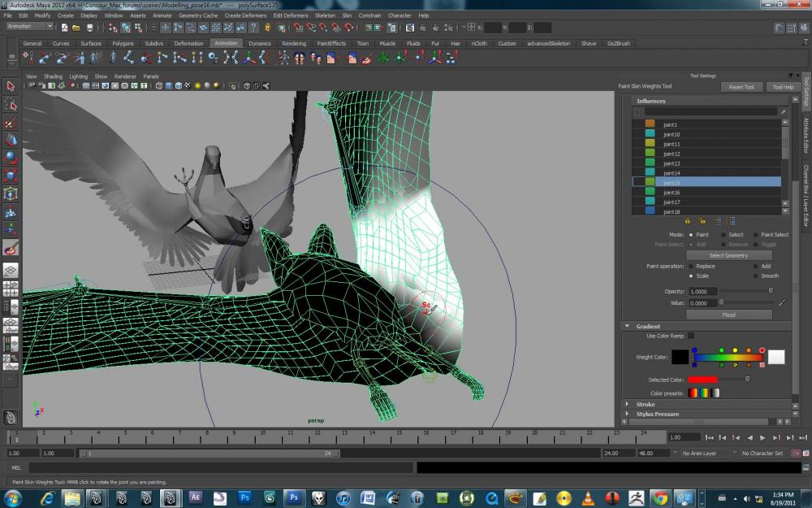This screenshot has width=812, height=508.
Task: Select the Replace paint operation
Action: click(691, 266)
